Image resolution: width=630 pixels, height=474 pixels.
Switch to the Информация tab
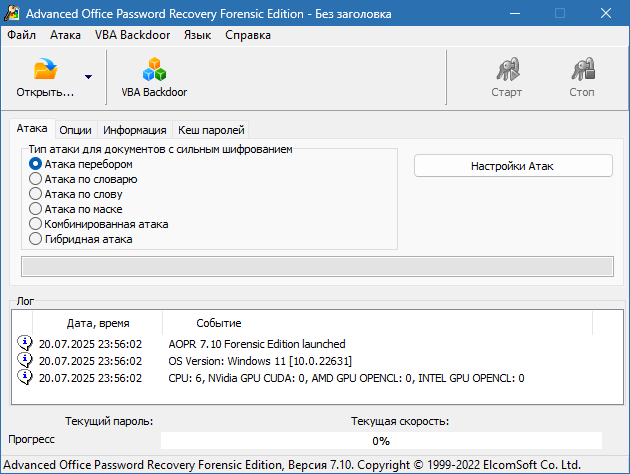[x=135, y=130]
